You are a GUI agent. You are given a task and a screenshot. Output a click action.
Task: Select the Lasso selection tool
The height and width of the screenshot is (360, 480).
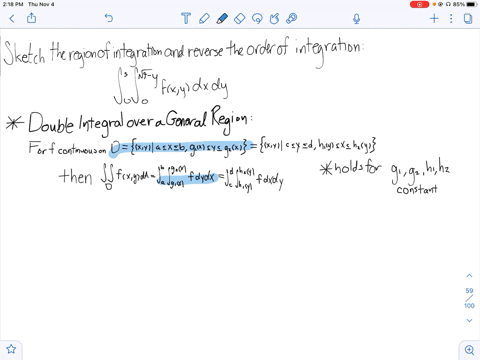click(257, 18)
